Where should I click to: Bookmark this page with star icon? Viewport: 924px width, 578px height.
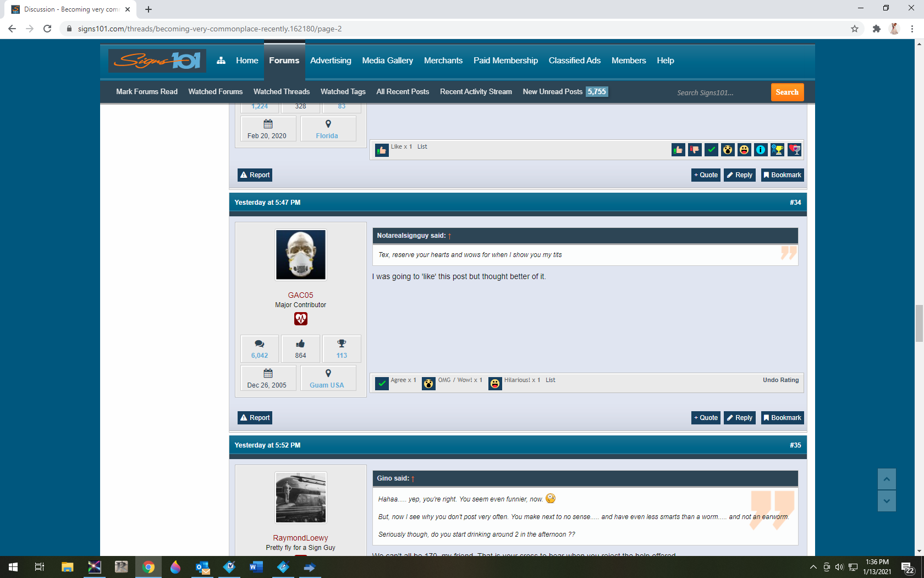855,29
